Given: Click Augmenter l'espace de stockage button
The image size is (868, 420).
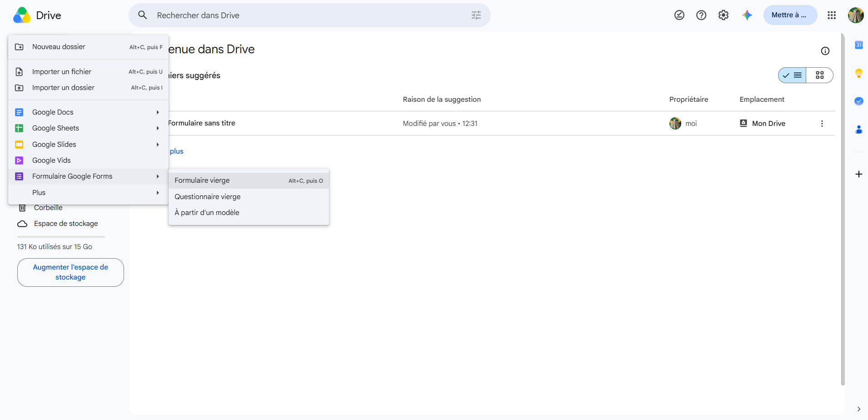Looking at the screenshot, I should click(70, 272).
